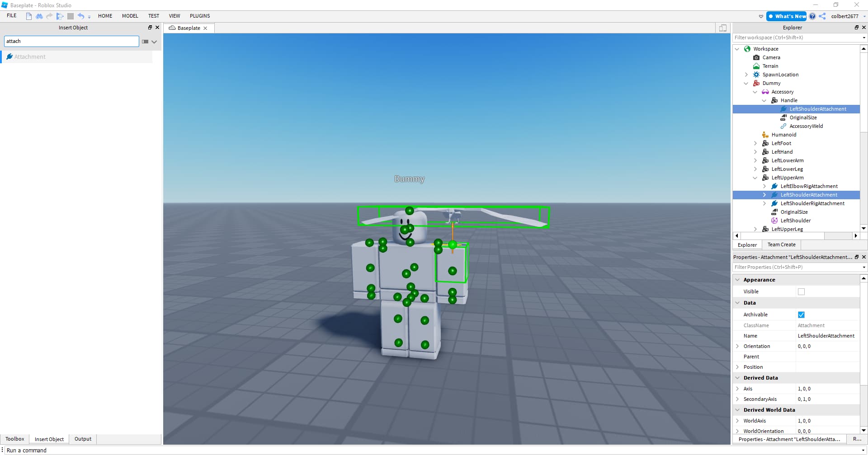
Task: Click the AccessoryWeld icon in Explorer
Action: (783, 126)
